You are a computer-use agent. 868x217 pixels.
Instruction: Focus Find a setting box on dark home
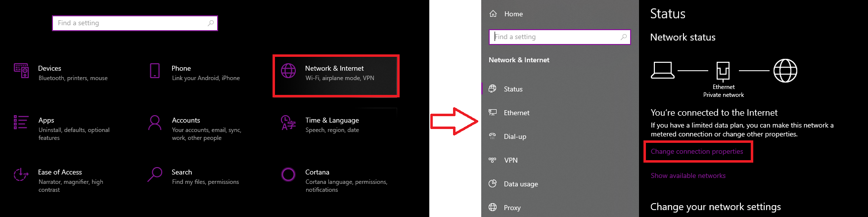135,23
